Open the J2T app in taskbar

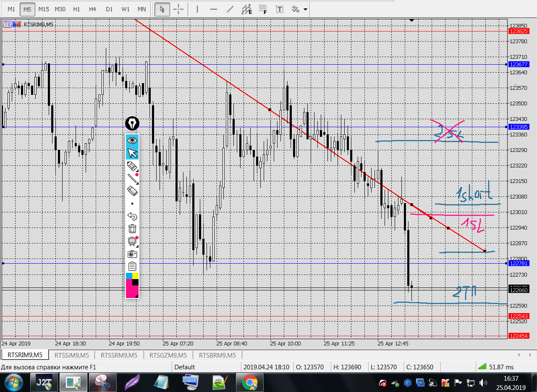point(44,383)
